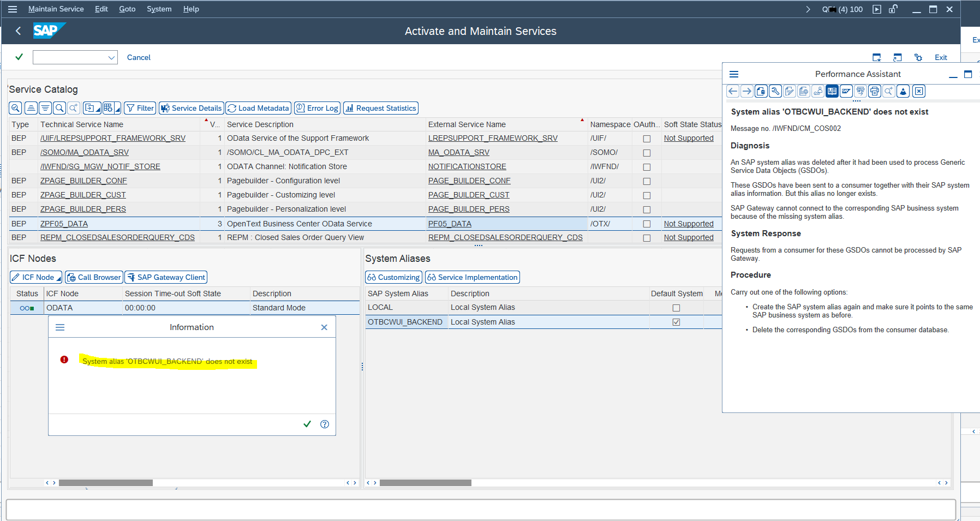The height and width of the screenshot is (521, 980).
Task: Toggle OAuth checkbox for /IWFND/SG_MGW_NOTIF_STORE
Action: 647,167
